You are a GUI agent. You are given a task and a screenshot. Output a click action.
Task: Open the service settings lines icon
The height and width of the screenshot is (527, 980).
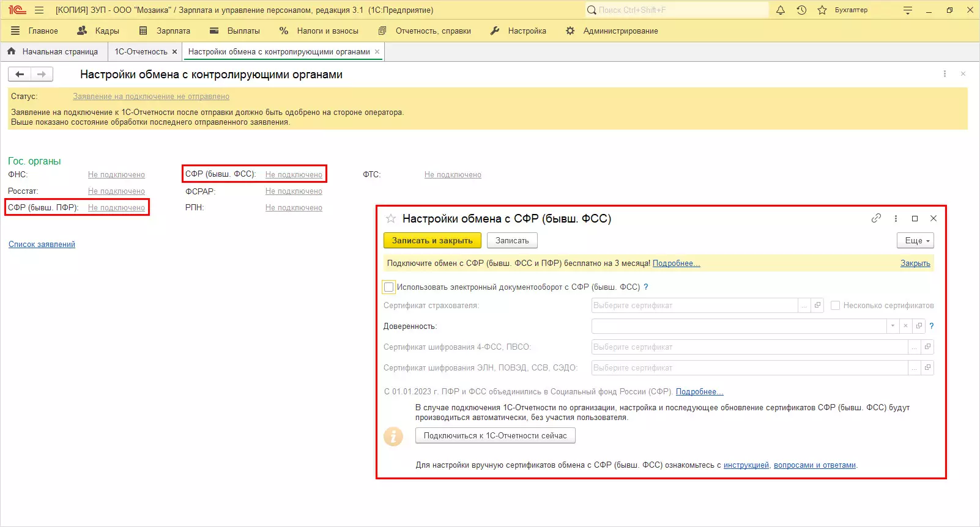(908, 10)
